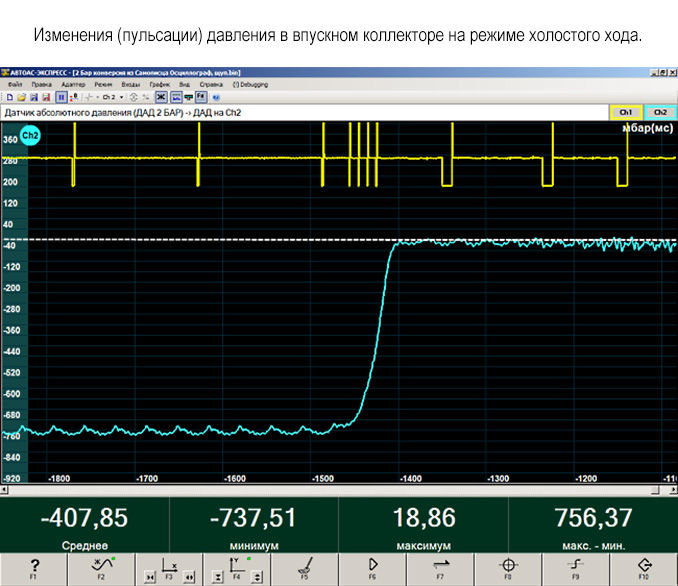Click the red save disk icon
Image resolution: width=678 pixels, height=586 pixels.
click(46, 97)
